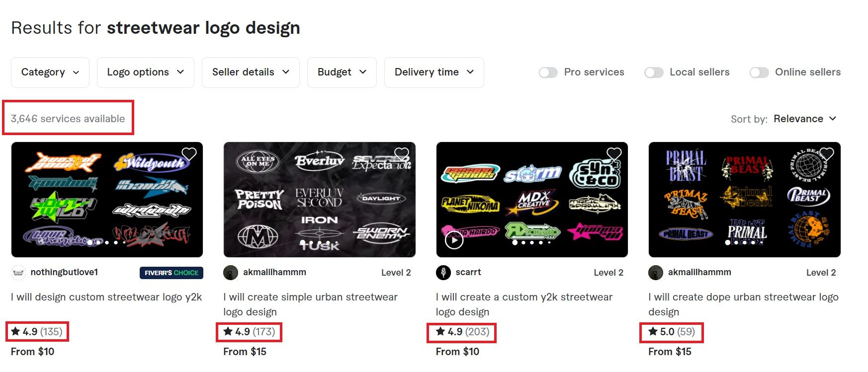Open the Logo options filter menu
This screenshot has width=868, height=372.
[x=146, y=73]
